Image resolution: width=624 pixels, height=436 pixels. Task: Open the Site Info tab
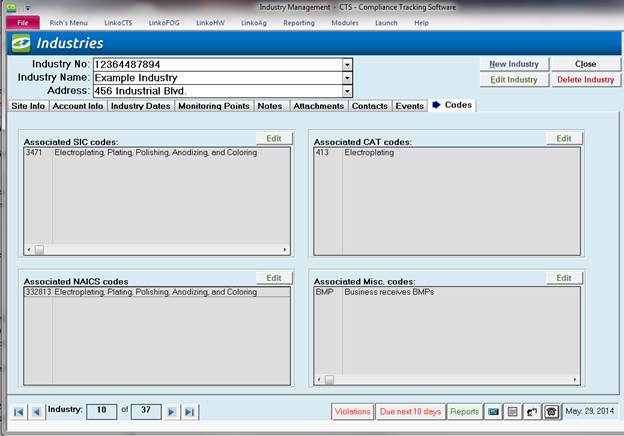click(27, 105)
